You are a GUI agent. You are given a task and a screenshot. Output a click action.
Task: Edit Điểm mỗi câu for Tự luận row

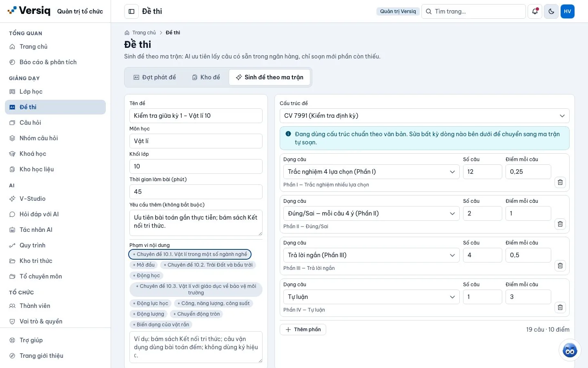(528, 297)
